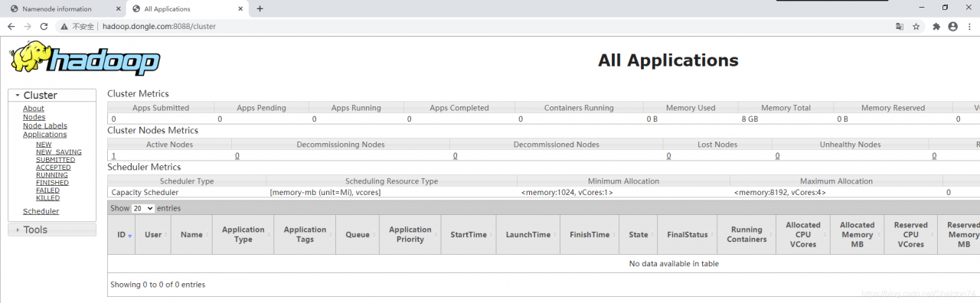This screenshot has width=980, height=303.
Task: Sort table by StartTime column
Action: (x=469, y=235)
